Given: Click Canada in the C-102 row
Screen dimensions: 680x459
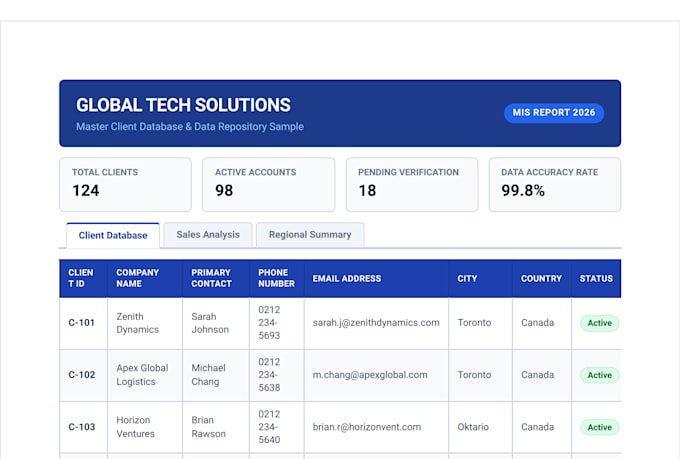Looking at the screenshot, I should pyautogui.click(x=537, y=375).
